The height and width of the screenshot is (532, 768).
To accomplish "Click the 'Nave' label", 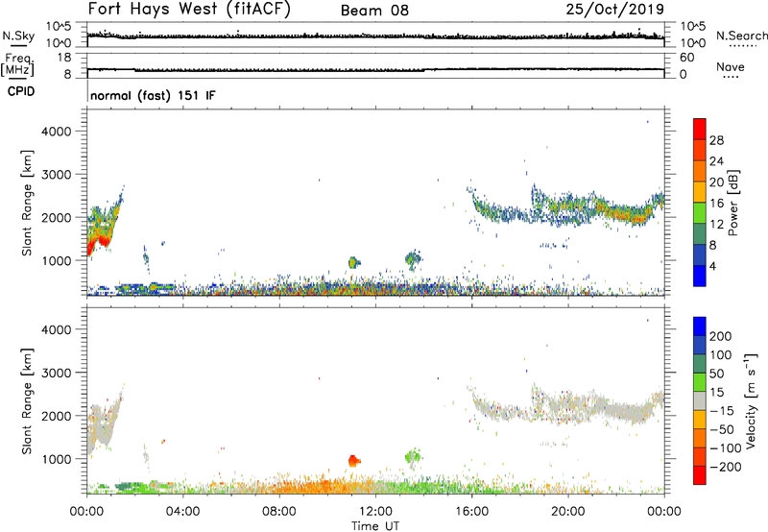I will 731,66.
